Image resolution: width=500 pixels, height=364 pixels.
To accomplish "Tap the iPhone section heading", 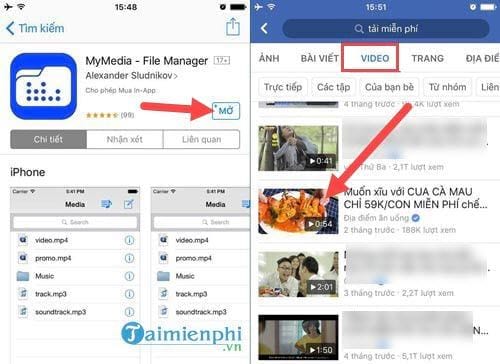I will pyautogui.click(x=28, y=172).
